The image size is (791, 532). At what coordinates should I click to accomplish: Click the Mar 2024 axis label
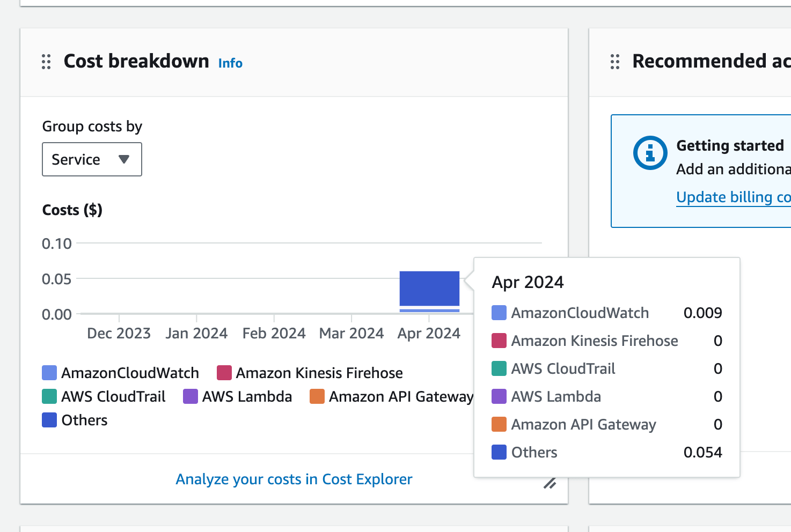point(351,334)
